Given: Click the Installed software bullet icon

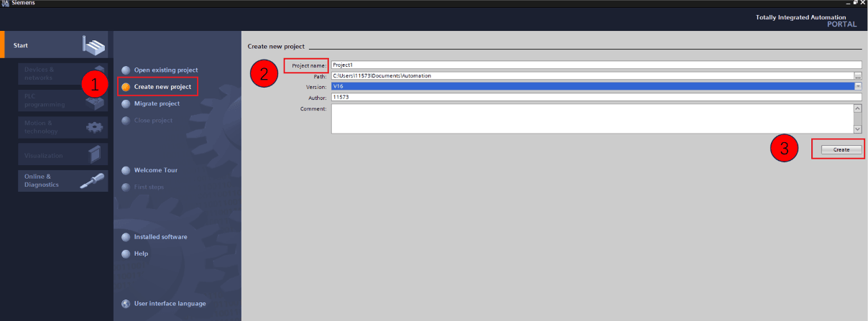Looking at the screenshot, I should point(126,237).
